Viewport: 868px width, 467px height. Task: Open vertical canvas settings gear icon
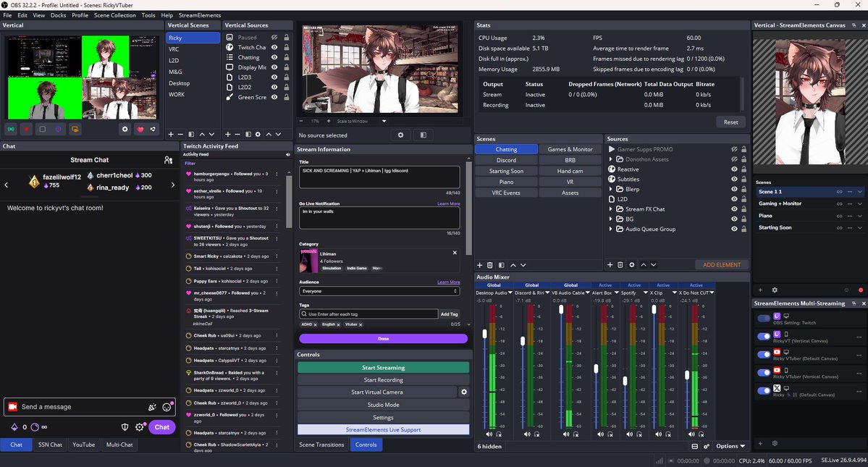pyautogui.click(x=125, y=129)
